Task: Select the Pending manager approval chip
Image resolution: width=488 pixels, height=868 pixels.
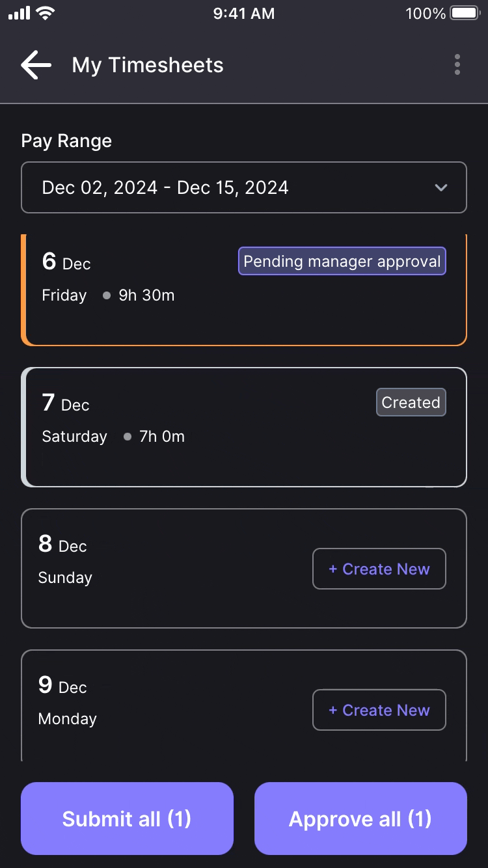Action: pyautogui.click(x=342, y=261)
